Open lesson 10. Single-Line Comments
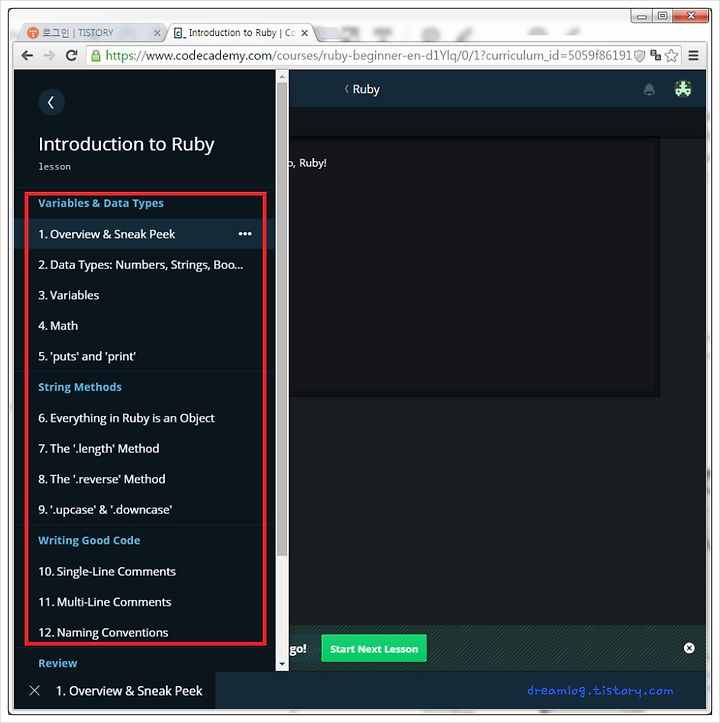This screenshot has height=723, width=720. (x=144, y=571)
